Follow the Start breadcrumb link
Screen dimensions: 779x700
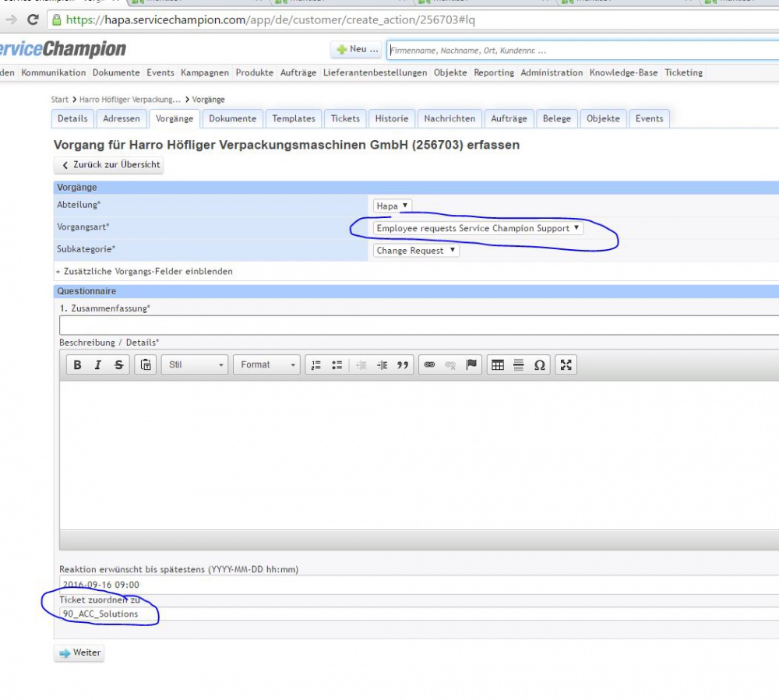click(x=60, y=100)
